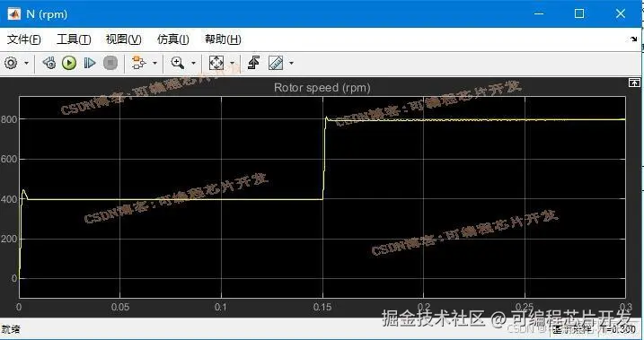644x340 pixels.
Task: Click the dock scope arrow at the menu bar's right end
Action: [x=634, y=39]
